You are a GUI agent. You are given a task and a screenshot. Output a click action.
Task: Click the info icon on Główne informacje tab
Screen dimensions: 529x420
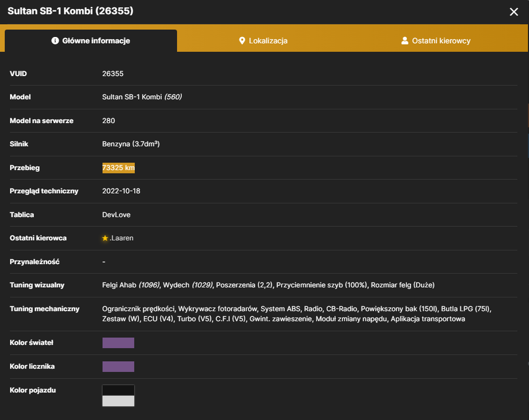[55, 41]
